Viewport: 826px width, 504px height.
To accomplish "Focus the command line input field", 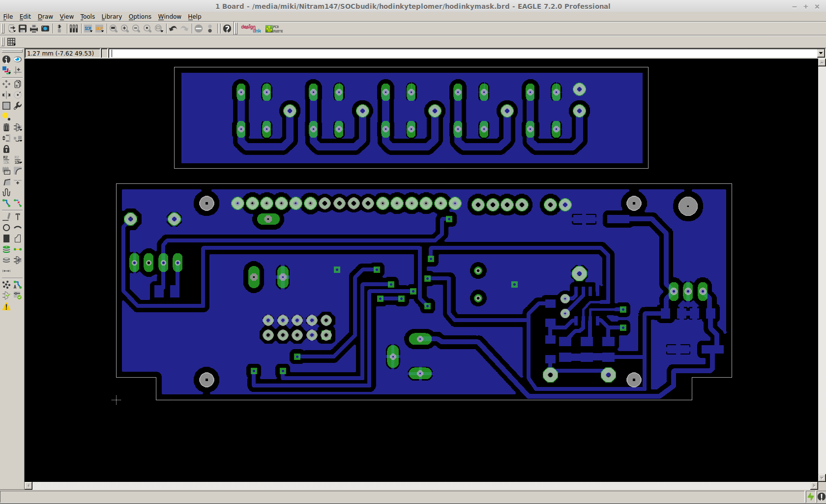I will [x=463, y=53].
